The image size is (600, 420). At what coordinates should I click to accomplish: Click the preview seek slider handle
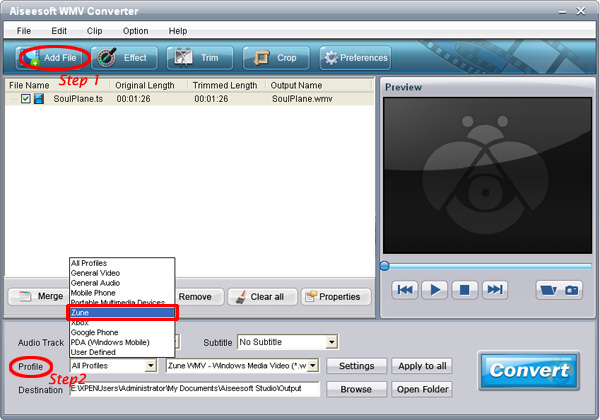point(384,266)
